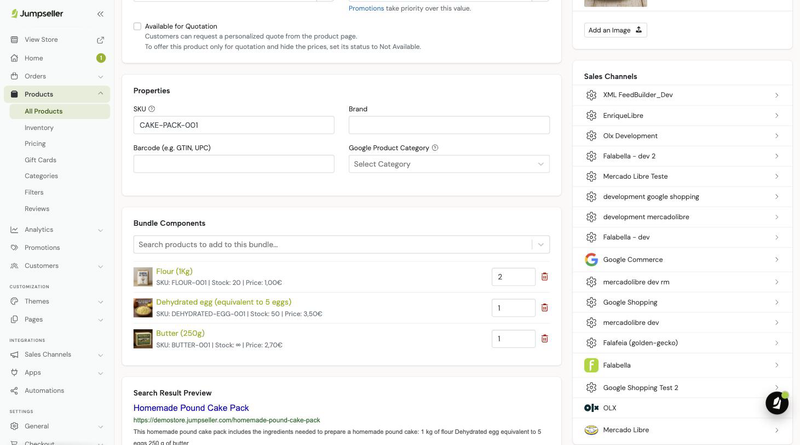Click the Mercado Libre Teste gear icon
Image resolution: width=800 pixels, height=445 pixels.
click(x=591, y=177)
